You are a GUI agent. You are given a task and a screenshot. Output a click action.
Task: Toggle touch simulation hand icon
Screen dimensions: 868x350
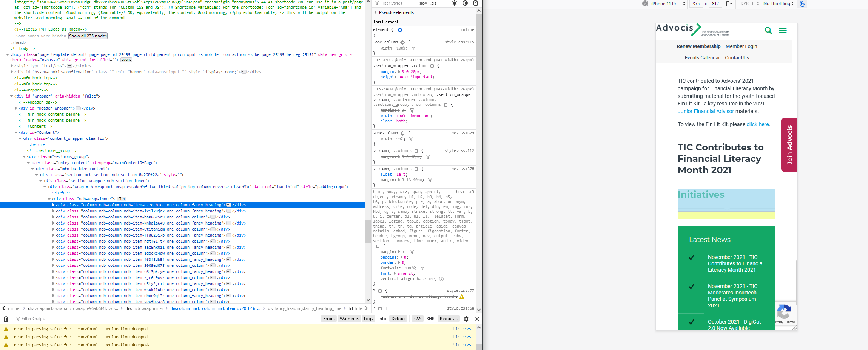click(x=802, y=4)
